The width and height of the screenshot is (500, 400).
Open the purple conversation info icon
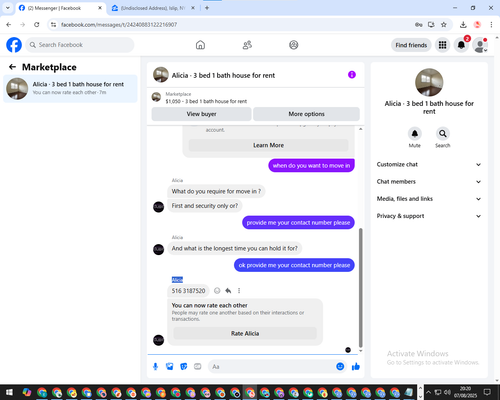pos(352,75)
